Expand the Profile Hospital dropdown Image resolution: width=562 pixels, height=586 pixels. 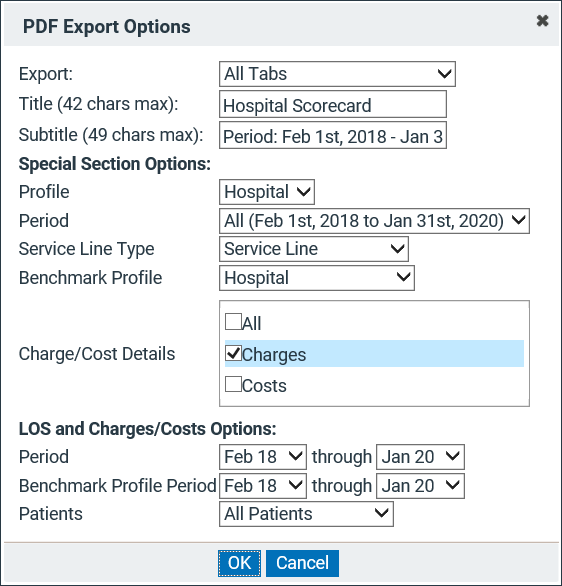267,192
